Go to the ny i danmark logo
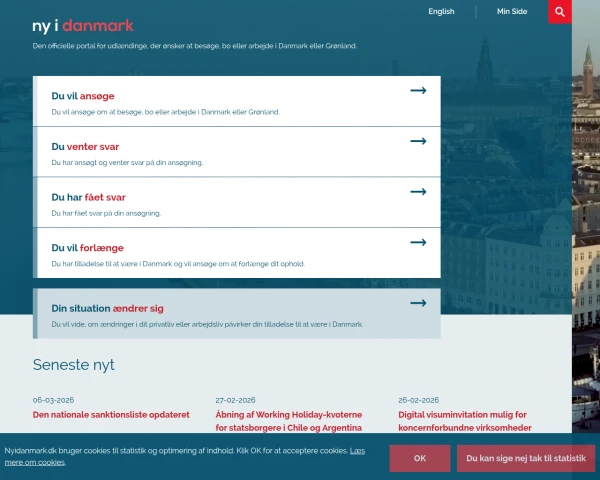The image size is (600, 480). [83, 26]
